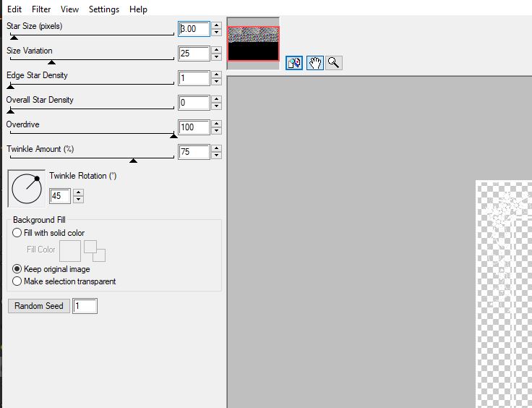Open the Filter menu
Viewport: 532px width, 408px height.
coord(41,9)
